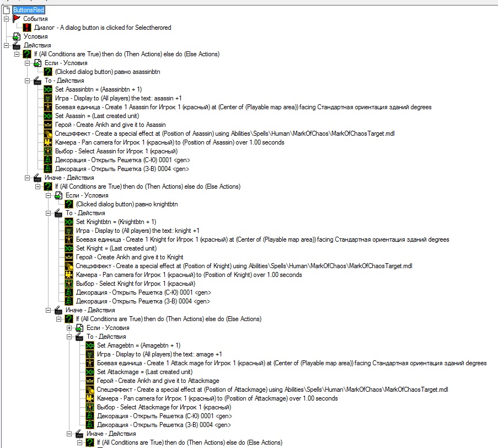The width and height of the screenshot is (498, 448).
Task: Select 'Display to (All players) the text: knight +1'
Action: click(x=137, y=231)
